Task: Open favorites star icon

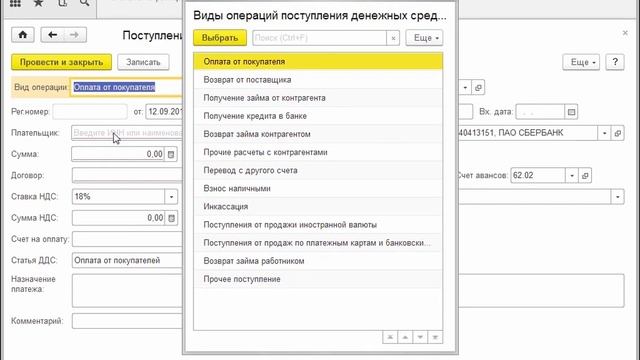Action: [38, 3]
